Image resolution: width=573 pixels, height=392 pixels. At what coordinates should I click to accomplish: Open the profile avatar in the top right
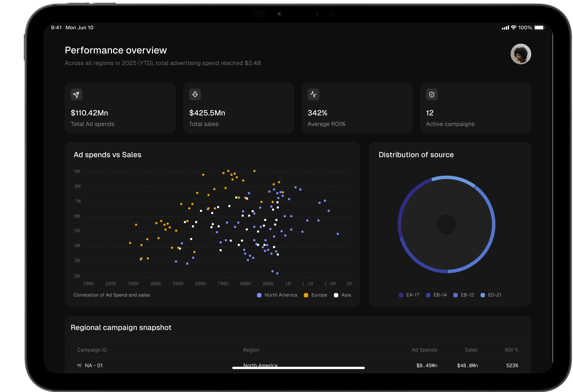pyautogui.click(x=521, y=54)
